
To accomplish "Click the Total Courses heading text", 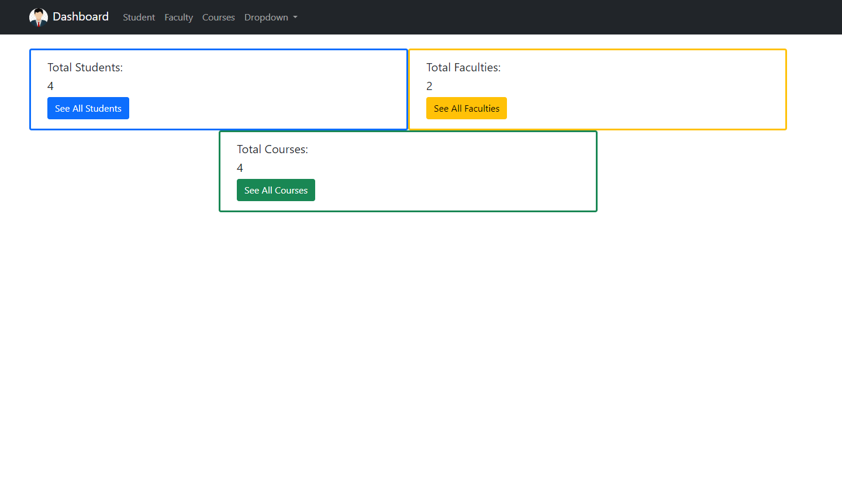I will (x=272, y=149).
